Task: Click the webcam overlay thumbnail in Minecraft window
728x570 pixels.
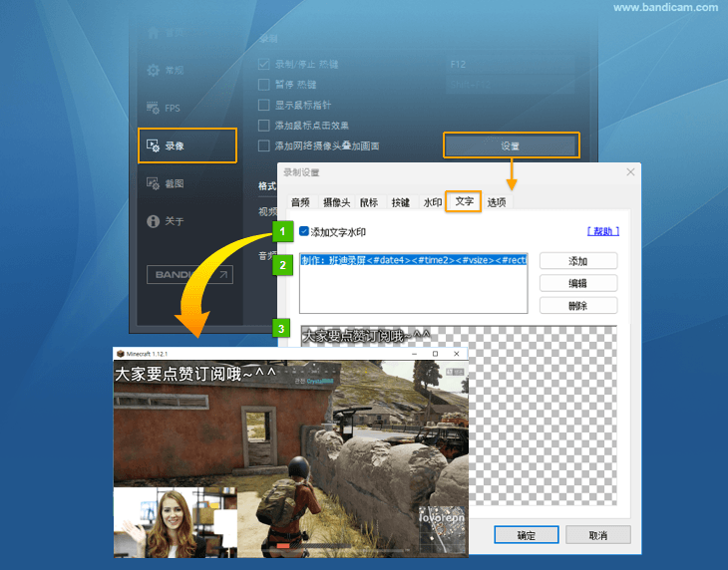Action: coord(176,522)
